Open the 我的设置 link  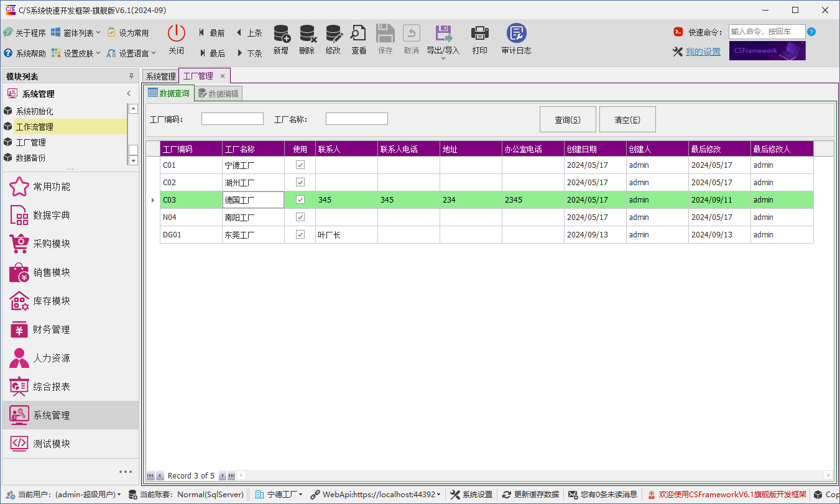point(703,52)
